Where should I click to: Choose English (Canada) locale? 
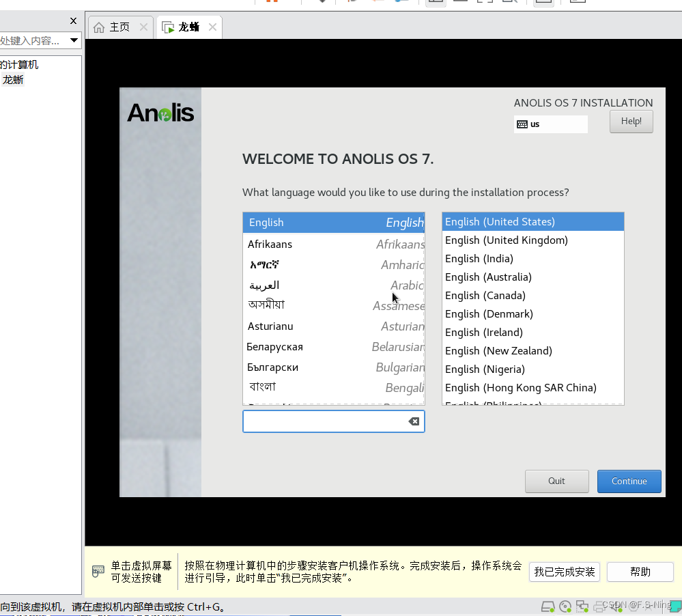coord(532,296)
